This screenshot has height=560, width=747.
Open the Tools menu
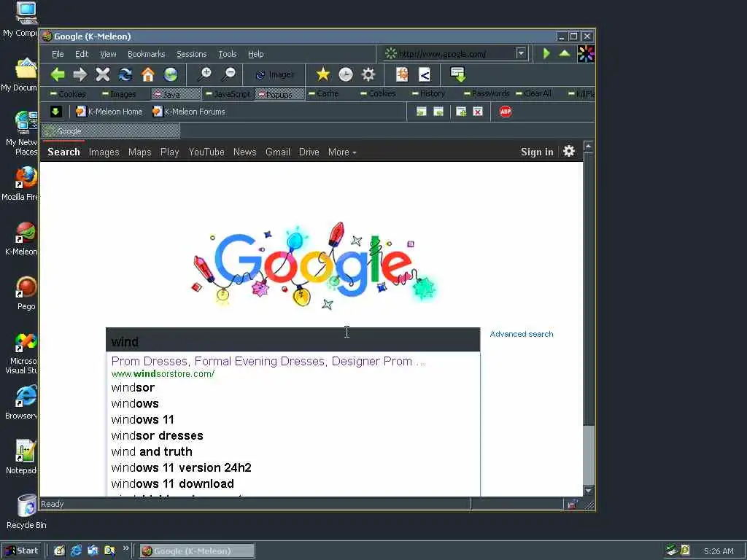click(x=228, y=54)
